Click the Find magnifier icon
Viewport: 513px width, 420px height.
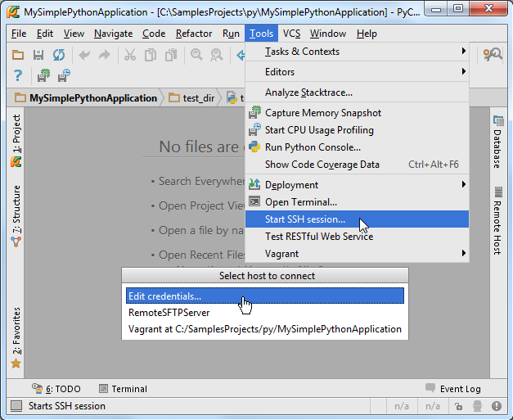196,55
